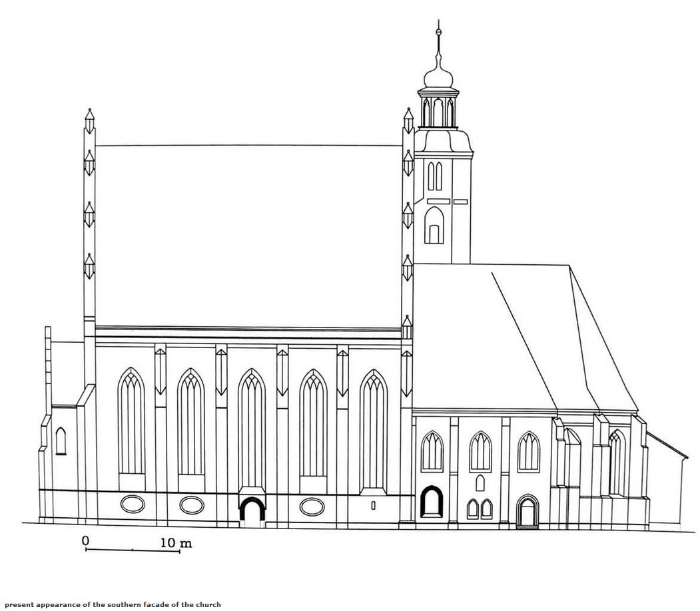Viewport: 700px width, 611px height.
Task: Click the small arched window on left annex
Action: click(x=61, y=441)
